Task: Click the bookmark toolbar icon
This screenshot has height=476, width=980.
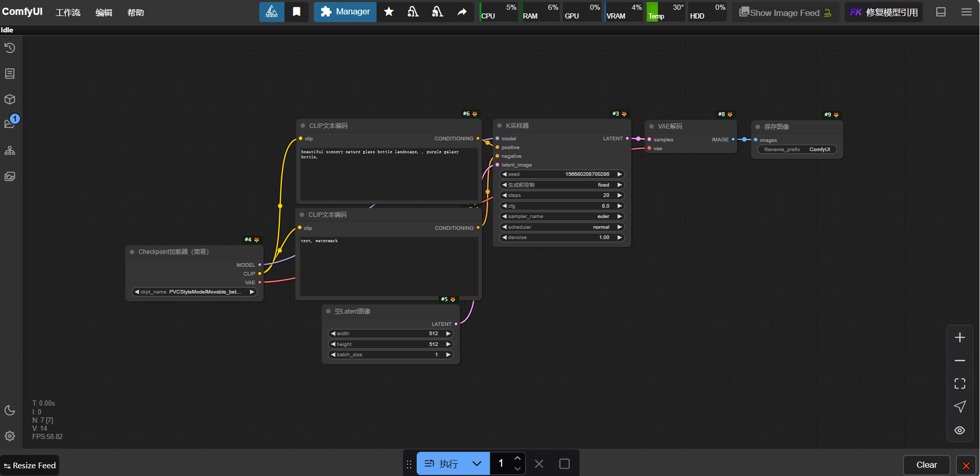Action: tap(297, 12)
